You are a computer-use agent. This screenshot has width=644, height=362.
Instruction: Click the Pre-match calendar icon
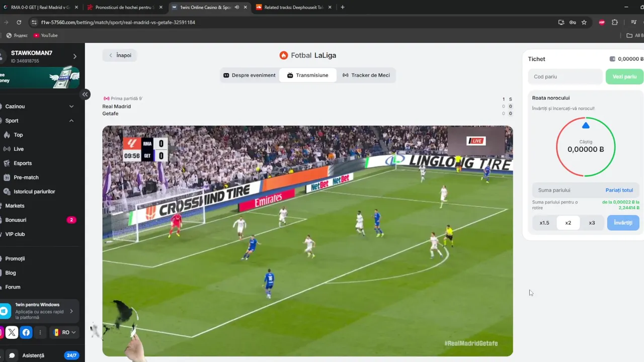7,177
